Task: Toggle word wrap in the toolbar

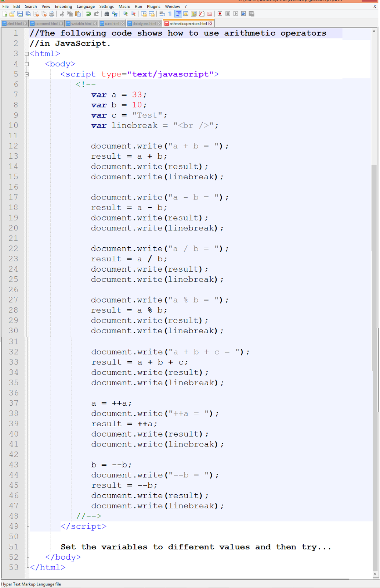Action: 162,14
